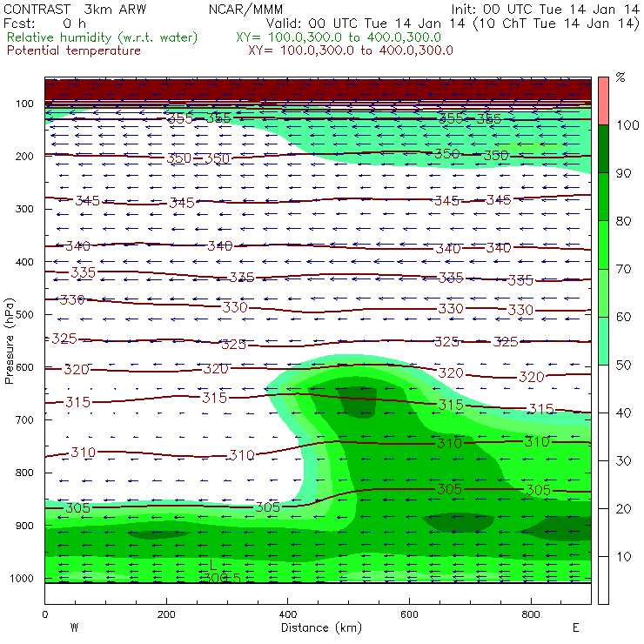The width and height of the screenshot is (644, 644).
Task: Click the bright green 70–80 colorbar band
Action: (603, 245)
